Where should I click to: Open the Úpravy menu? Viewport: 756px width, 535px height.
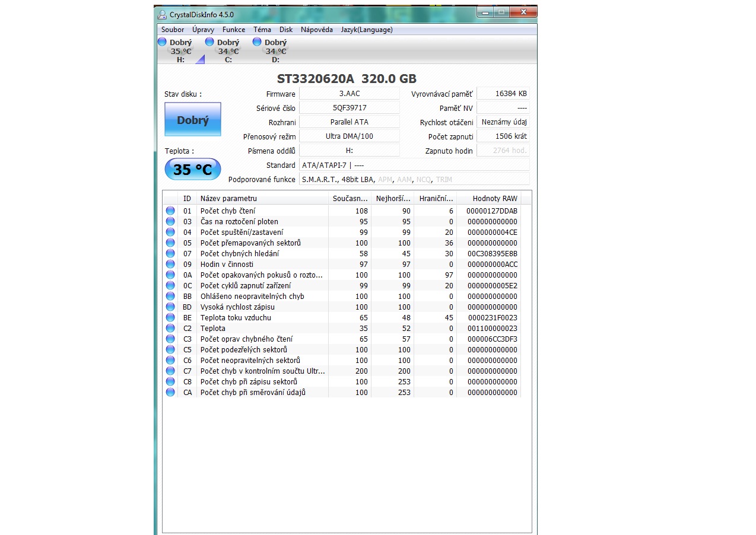203,30
